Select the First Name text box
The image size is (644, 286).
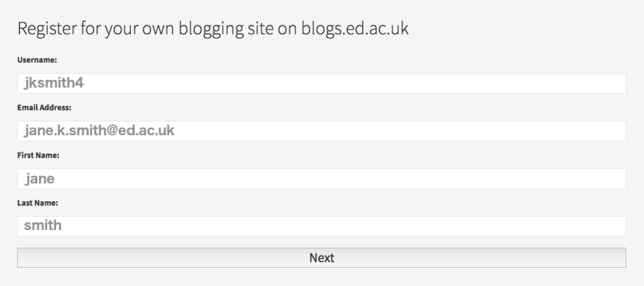(x=321, y=179)
